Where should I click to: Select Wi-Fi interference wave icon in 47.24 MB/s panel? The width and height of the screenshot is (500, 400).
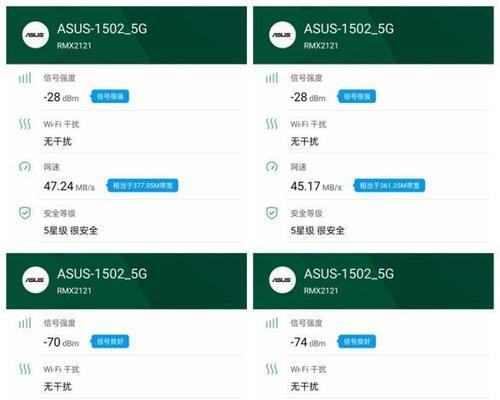coord(25,124)
